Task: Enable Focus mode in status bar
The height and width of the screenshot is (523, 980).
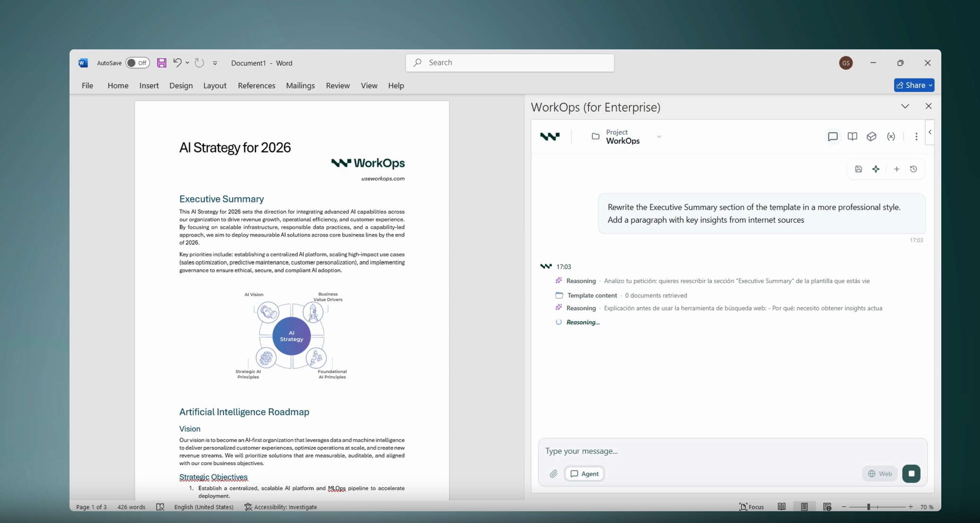Action: click(x=751, y=507)
